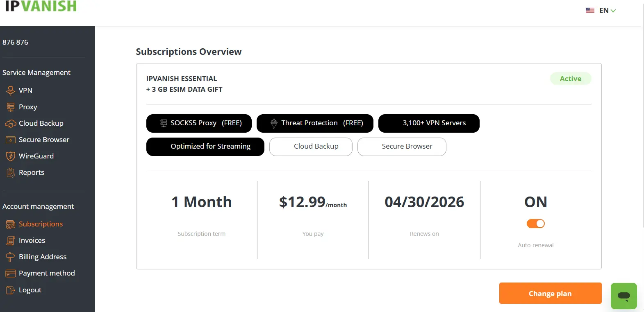Toggle the Auto-renewal switch off

pos(535,224)
